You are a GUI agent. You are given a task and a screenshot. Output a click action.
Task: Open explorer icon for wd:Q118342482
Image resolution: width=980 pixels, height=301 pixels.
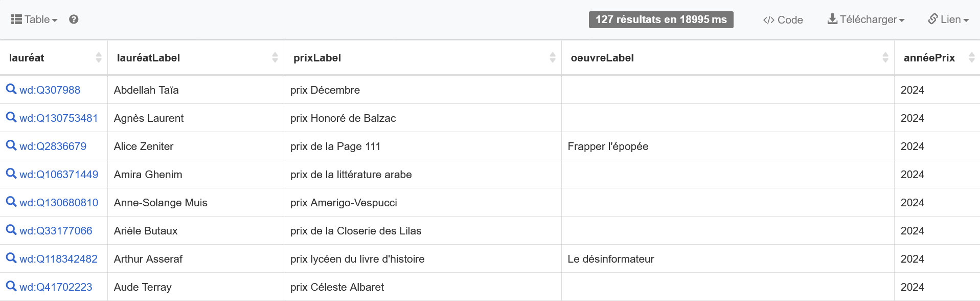[11, 258]
